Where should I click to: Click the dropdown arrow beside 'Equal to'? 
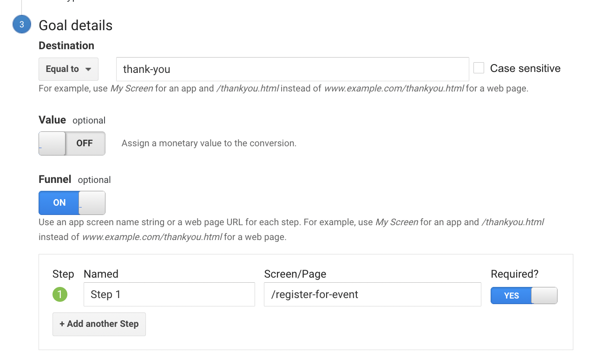[x=88, y=69]
